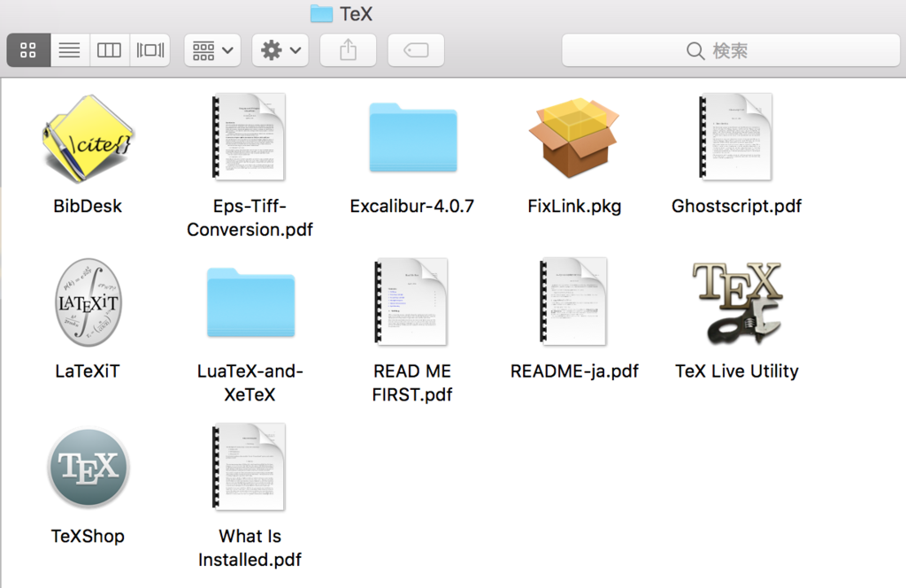This screenshot has height=588, width=906.
Task: Click the LaTeXiT name label
Action: 88,370
